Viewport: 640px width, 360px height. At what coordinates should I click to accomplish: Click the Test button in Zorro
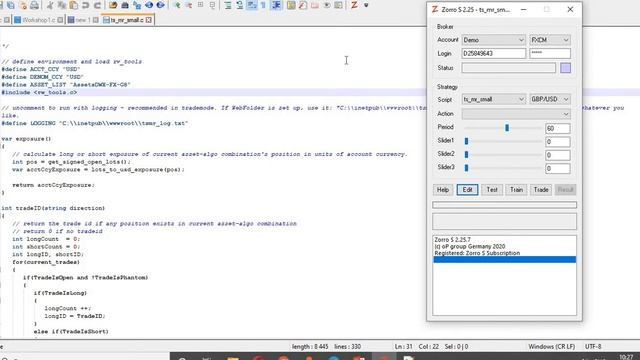[x=492, y=190]
